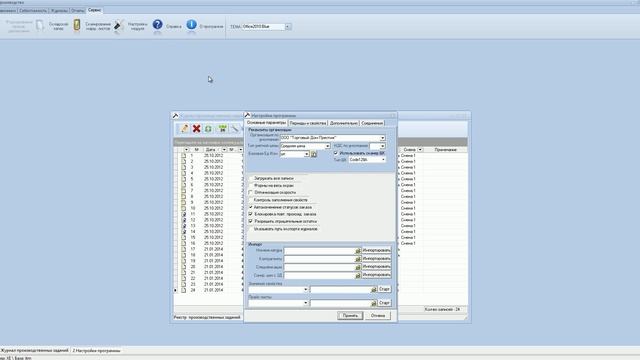Select the green tree icon in the registry toolbar

click(x=222, y=129)
